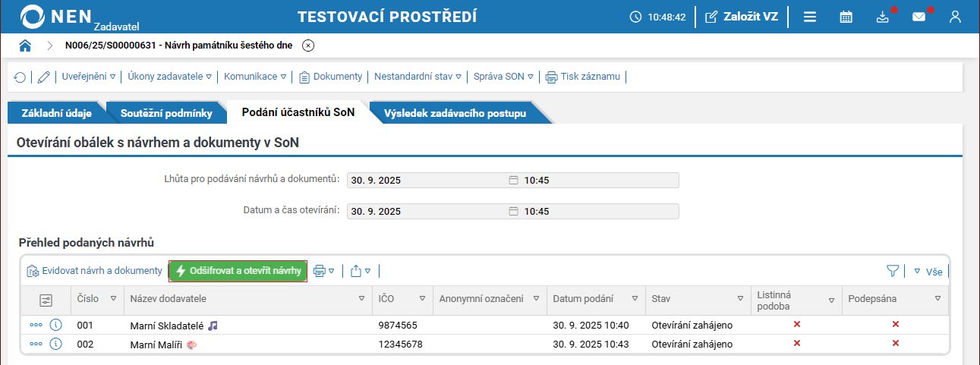Screen dimensions: 980x365
Task: Open the filter funnel icon
Action: coord(893,271)
